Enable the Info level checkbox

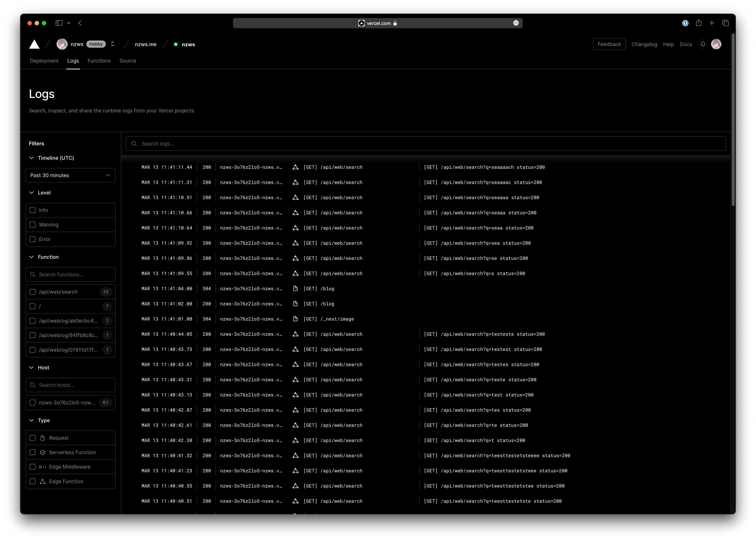pos(33,210)
